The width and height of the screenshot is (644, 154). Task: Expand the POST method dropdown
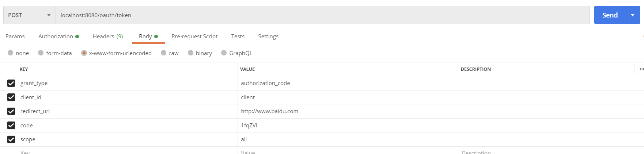[29, 15]
